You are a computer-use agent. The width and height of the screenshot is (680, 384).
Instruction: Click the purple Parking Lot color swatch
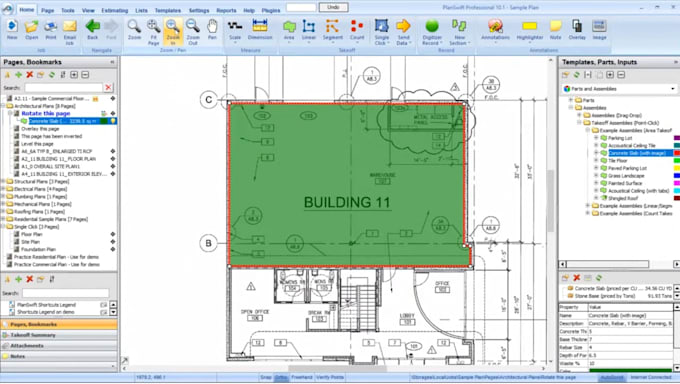677,138
